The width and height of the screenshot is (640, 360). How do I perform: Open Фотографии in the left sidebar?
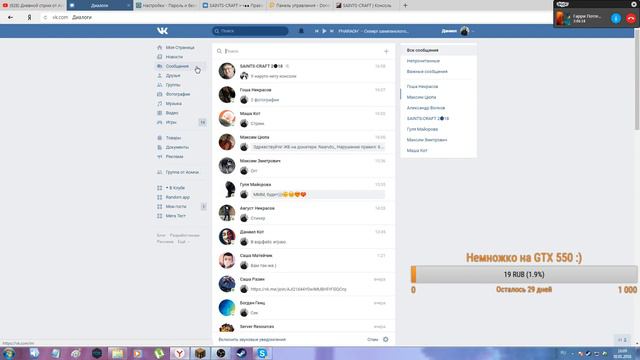(x=178, y=94)
